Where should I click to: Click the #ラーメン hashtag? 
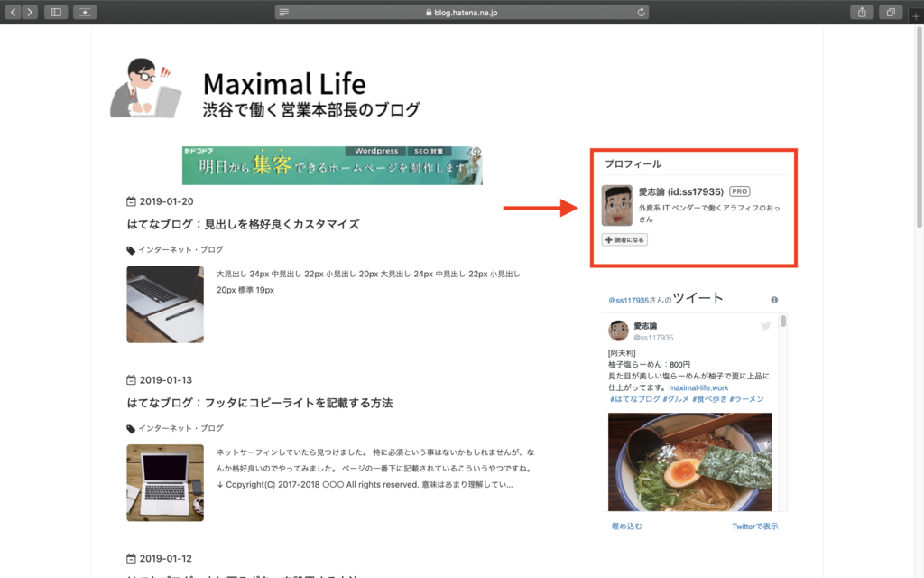tap(746, 399)
